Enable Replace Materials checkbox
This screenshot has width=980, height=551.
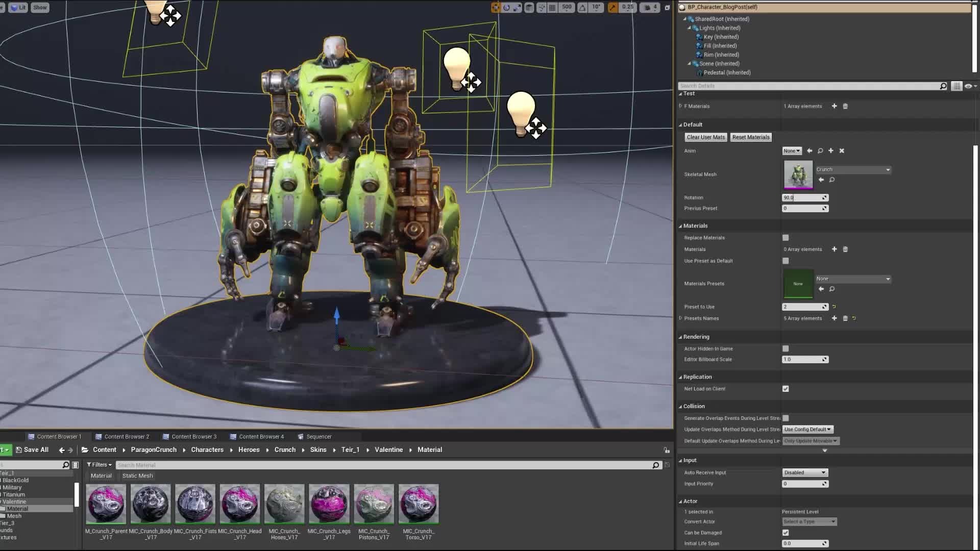786,238
